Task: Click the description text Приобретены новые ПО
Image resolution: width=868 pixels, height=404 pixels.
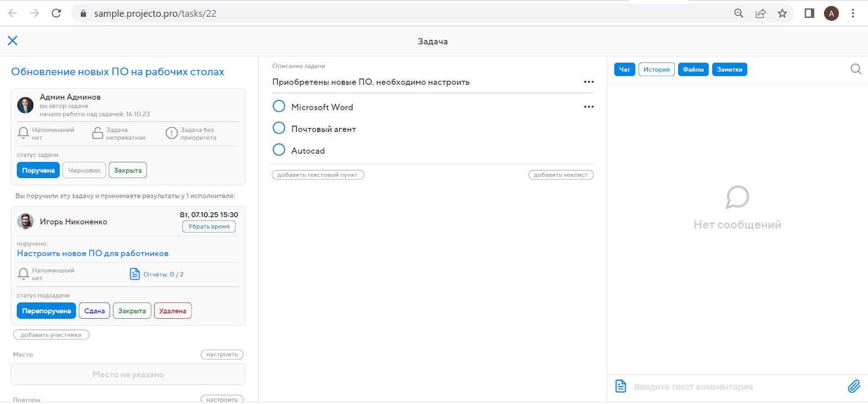Action: pyautogui.click(x=371, y=82)
